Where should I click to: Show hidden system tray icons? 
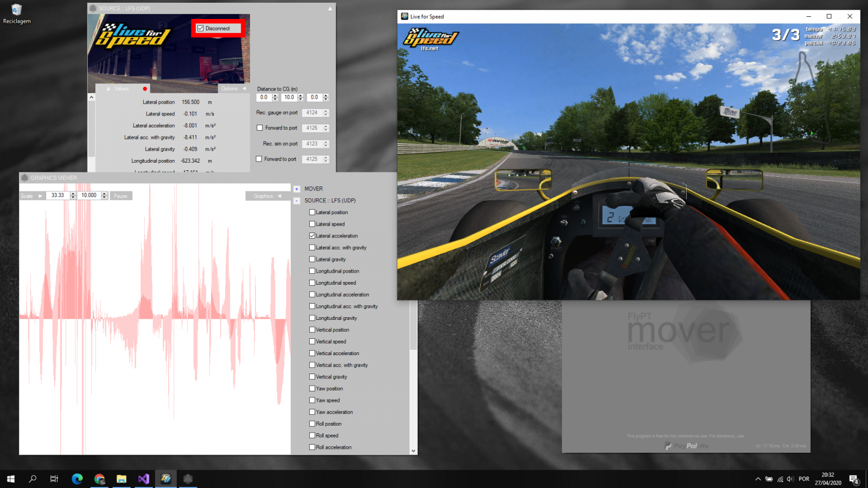pyautogui.click(x=758, y=479)
